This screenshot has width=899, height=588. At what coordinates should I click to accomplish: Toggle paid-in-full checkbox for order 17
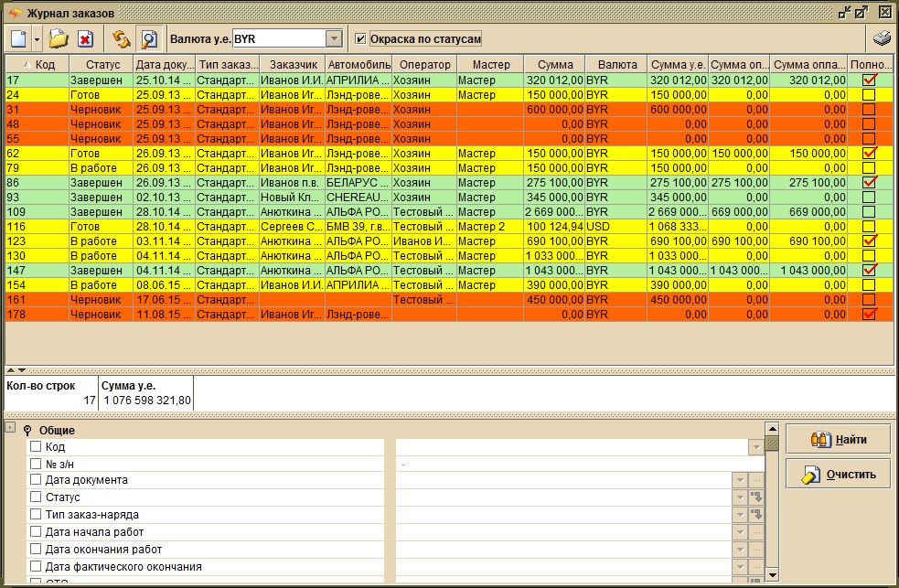click(869, 80)
